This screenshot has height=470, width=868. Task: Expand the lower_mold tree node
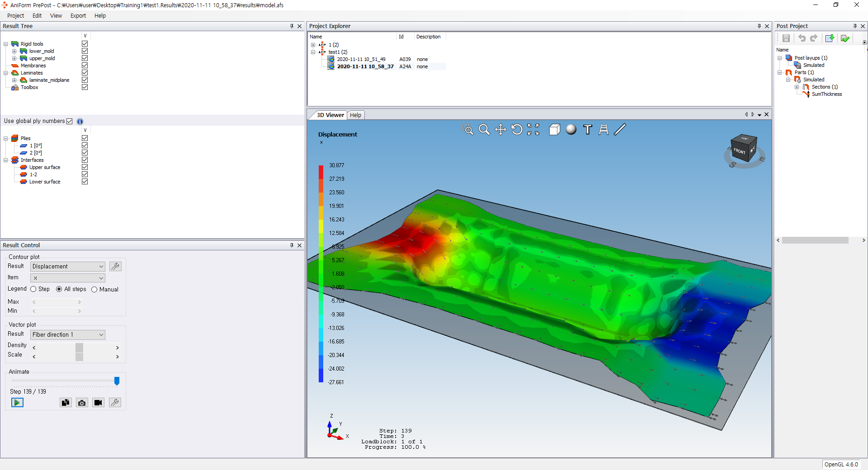14,51
